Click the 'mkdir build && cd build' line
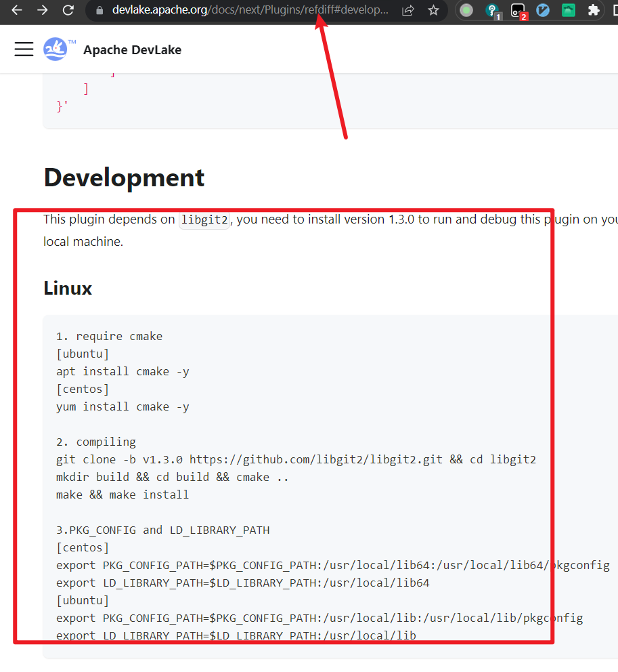The height and width of the screenshot is (672, 618). [x=172, y=477]
